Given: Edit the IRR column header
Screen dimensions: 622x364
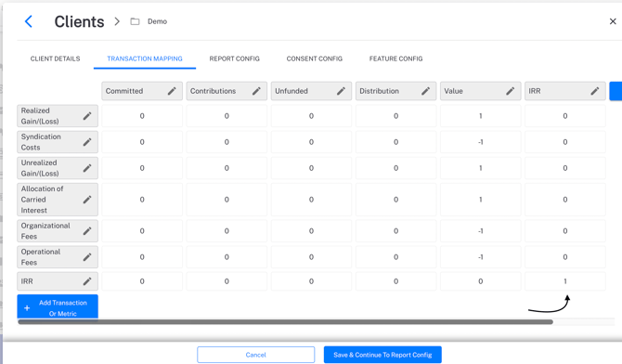Looking at the screenshot, I should coord(595,91).
